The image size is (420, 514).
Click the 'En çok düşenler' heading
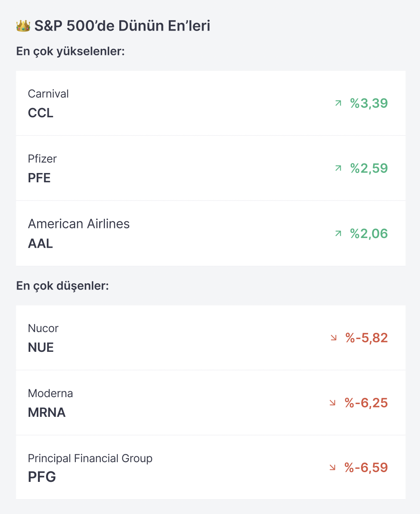point(63,286)
